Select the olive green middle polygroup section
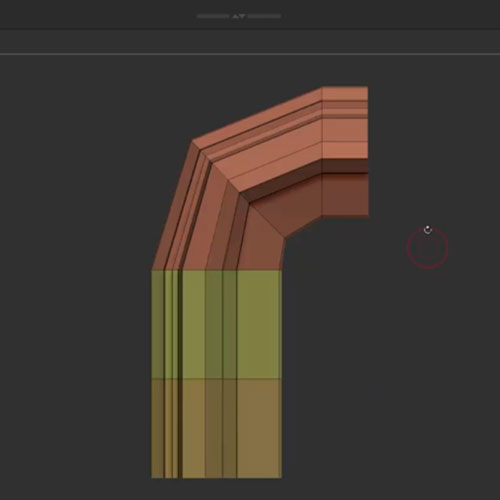 (217, 324)
